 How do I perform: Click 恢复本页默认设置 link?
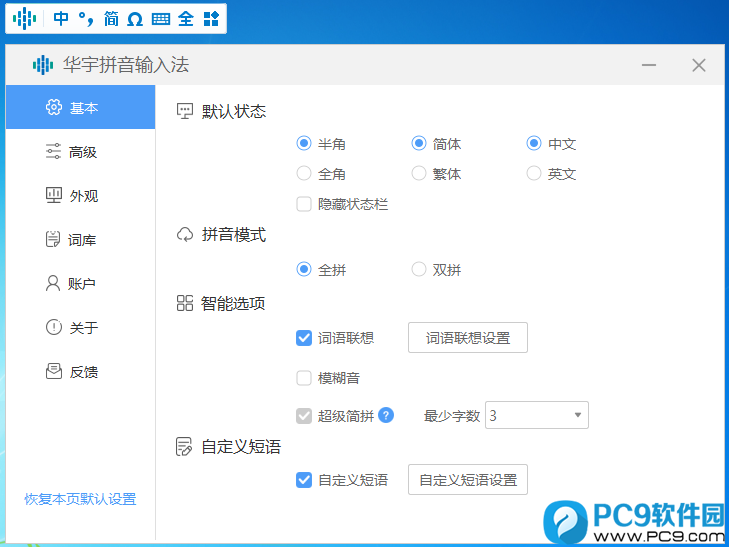pos(80,499)
